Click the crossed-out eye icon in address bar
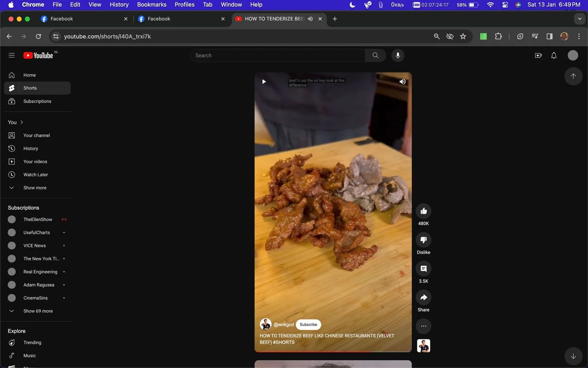This screenshot has width=588, height=368. [450, 36]
